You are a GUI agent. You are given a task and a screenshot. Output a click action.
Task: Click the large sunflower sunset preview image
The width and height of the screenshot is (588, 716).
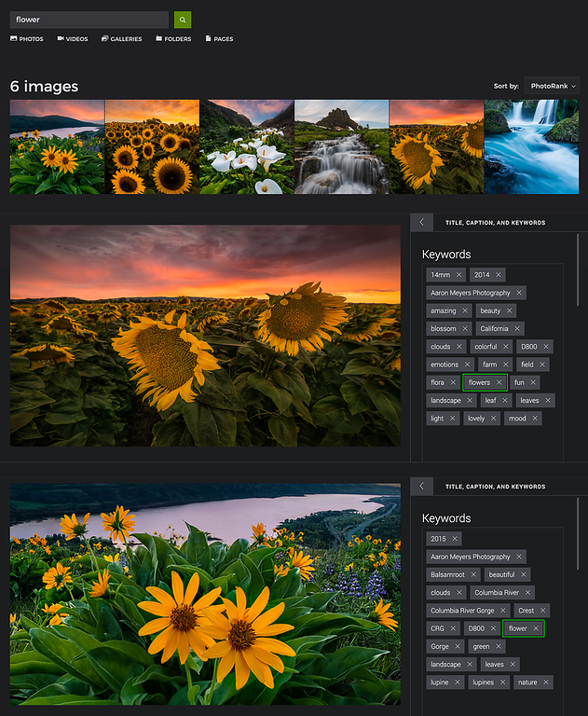click(x=205, y=336)
